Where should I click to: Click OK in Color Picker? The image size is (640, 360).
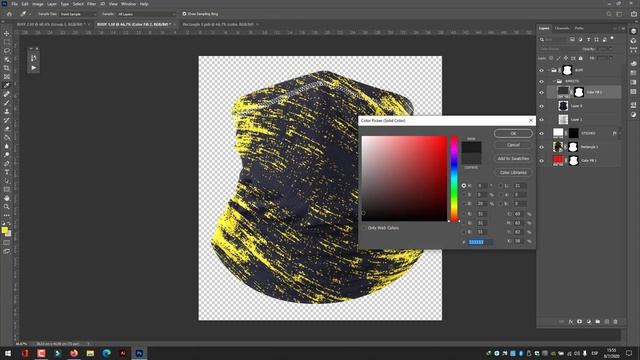tap(513, 133)
